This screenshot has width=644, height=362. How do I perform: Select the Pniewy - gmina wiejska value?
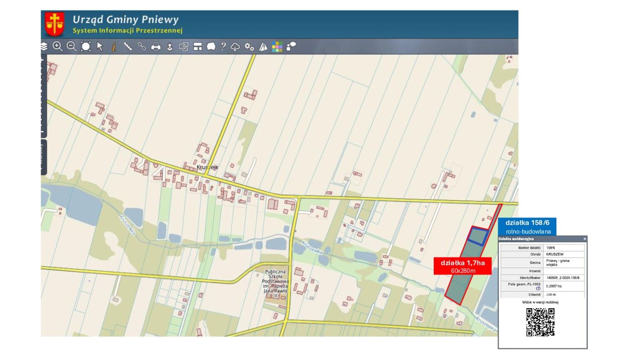point(558,262)
